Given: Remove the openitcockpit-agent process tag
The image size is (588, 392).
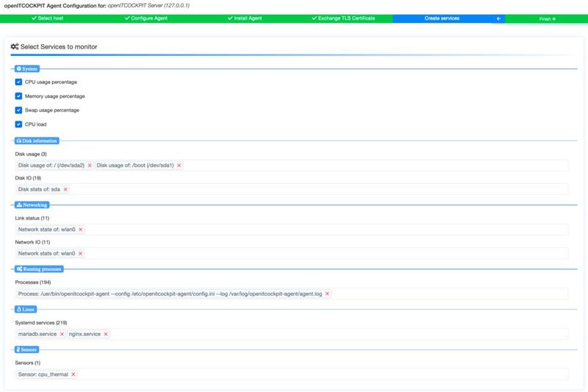Looking at the screenshot, I should pyautogui.click(x=328, y=293).
